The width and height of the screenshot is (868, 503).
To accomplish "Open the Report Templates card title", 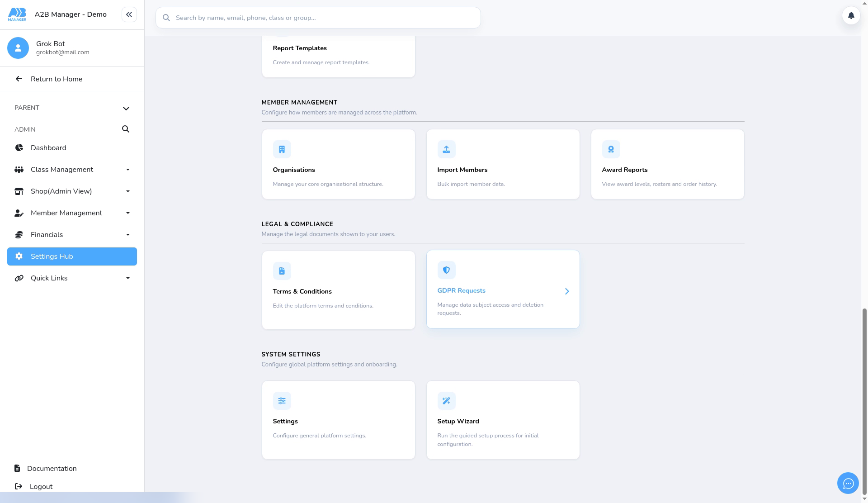I will [300, 48].
